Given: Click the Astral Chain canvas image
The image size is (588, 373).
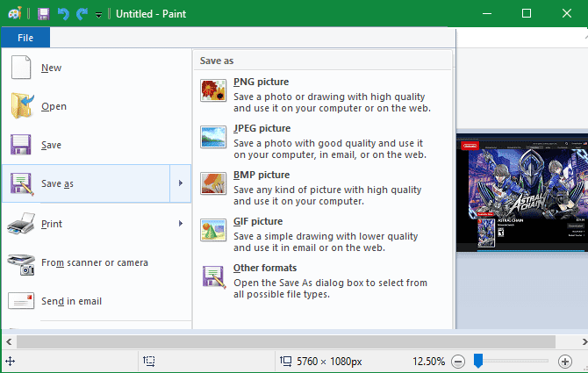Looking at the screenshot, I should [x=522, y=193].
